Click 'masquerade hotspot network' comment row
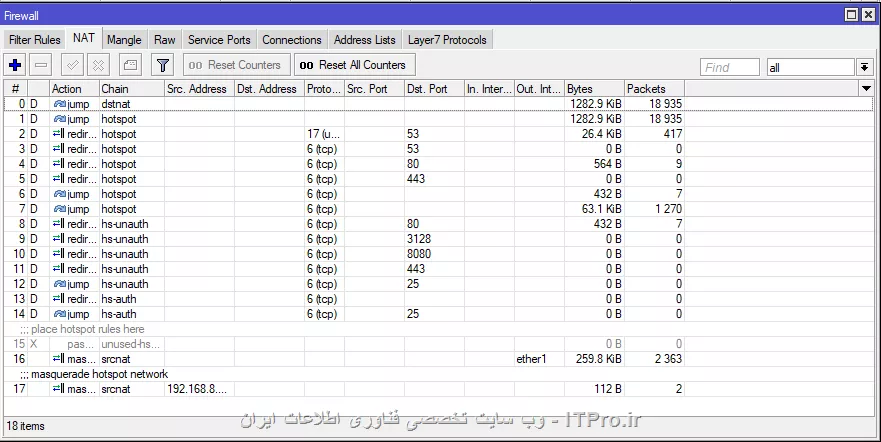Image resolution: width=881 pixels, height=442 pixels. pos(438,374)
